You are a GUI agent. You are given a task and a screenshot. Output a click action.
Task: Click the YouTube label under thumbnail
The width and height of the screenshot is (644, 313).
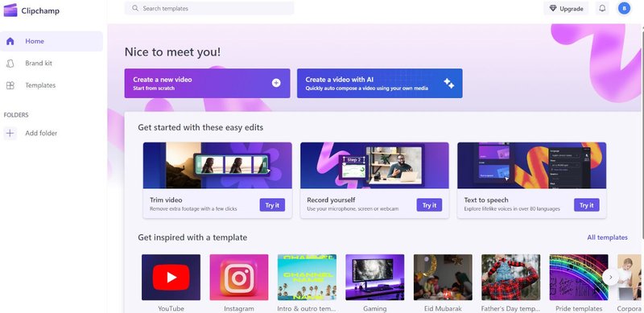[x=171, y=308]
